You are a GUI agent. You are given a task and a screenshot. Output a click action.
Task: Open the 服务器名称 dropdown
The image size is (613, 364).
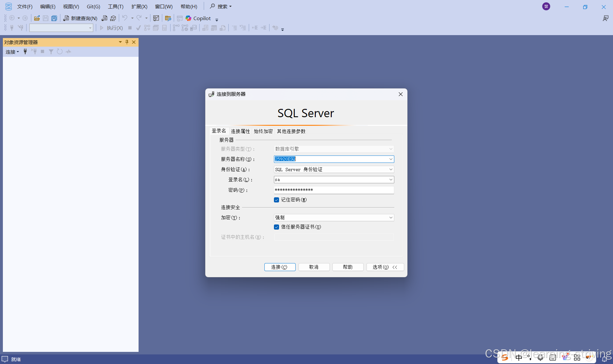click(391, 159)
